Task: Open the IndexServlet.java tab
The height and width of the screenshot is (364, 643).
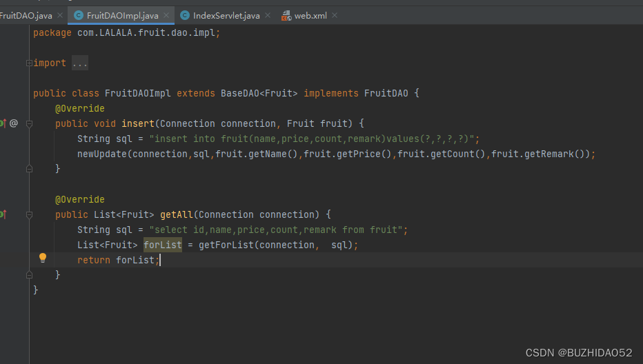Action: pos(226,16)
